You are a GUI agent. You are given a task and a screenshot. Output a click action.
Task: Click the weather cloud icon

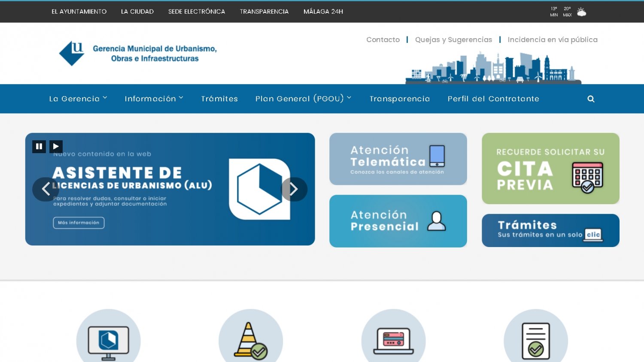pos(581,12)
